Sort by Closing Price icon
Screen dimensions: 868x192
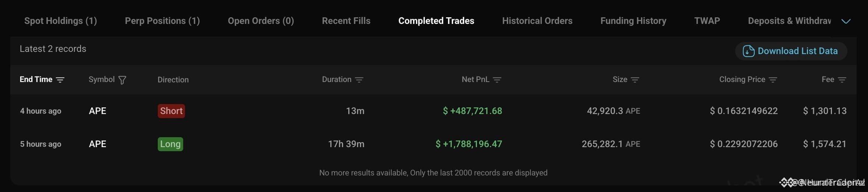773,80
